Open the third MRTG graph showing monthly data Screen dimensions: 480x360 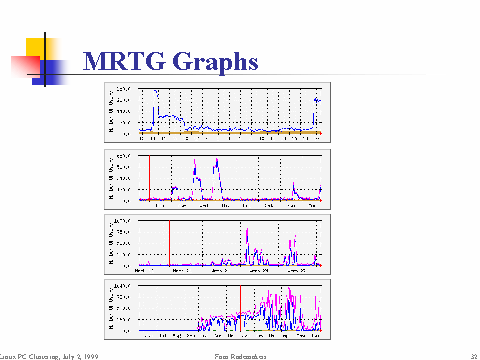217,244
